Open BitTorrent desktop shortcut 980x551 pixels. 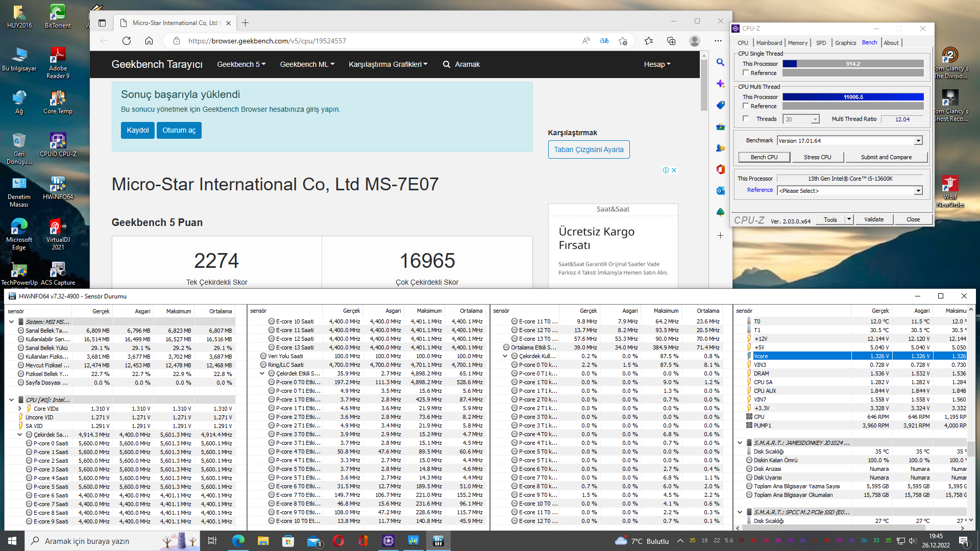point(58,16)
